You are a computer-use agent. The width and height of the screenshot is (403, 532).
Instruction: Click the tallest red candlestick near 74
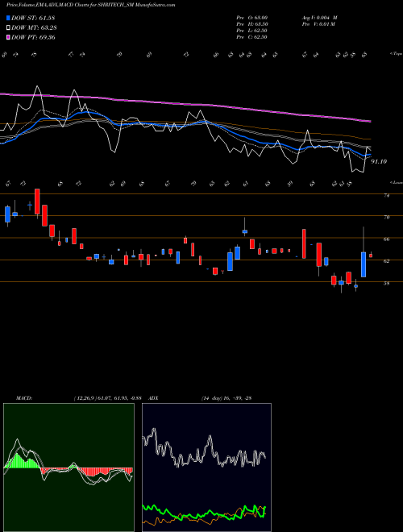37,202
